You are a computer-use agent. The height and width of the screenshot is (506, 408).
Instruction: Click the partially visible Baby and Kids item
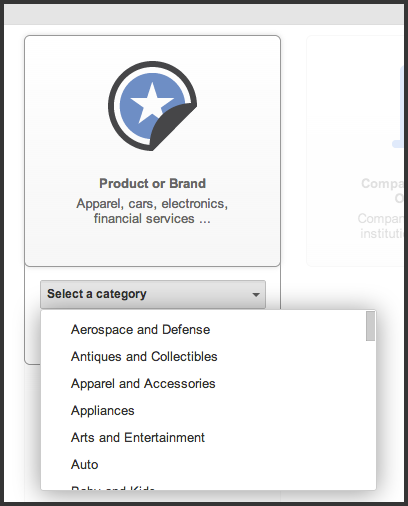click(x=113, y=488)
